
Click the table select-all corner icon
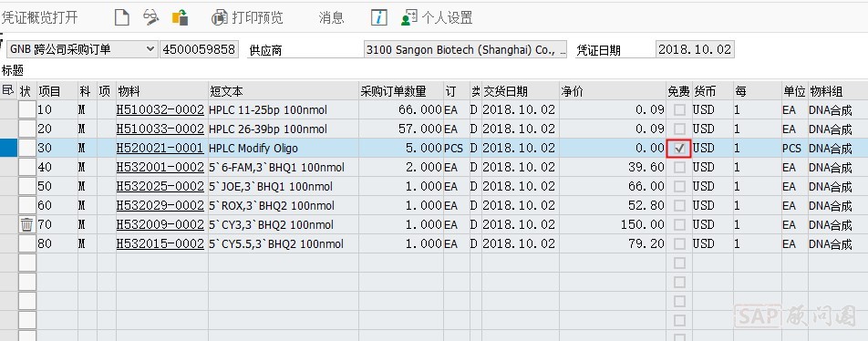pos(7,90)
